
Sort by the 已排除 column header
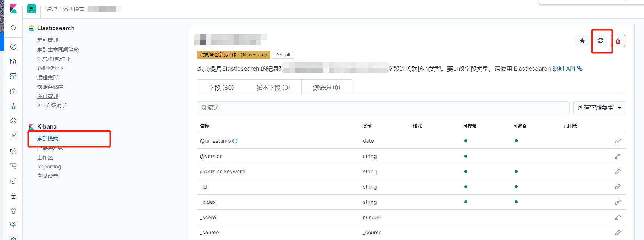point(570,126)
